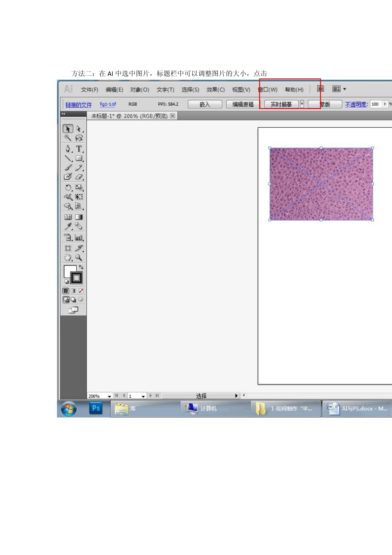The image size is (392, 555).
Task: Set paint mode to None
Action: coord(81,291)
